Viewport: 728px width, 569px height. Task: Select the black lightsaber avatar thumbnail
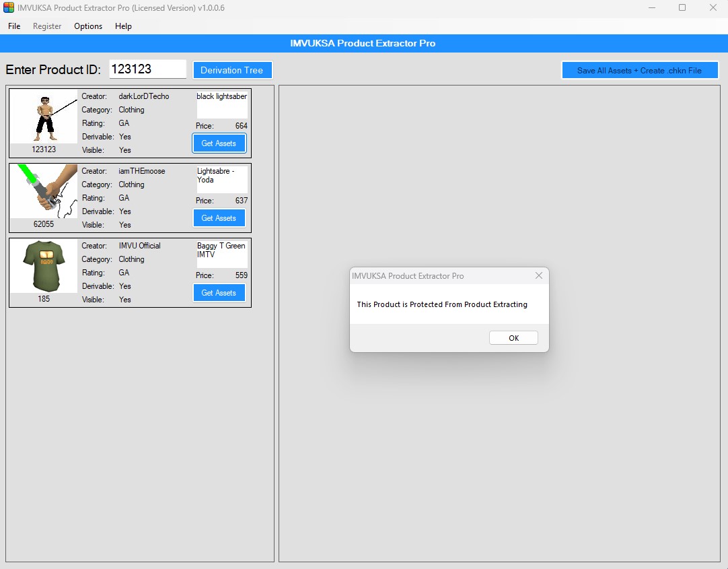click(x=44, y=116)
